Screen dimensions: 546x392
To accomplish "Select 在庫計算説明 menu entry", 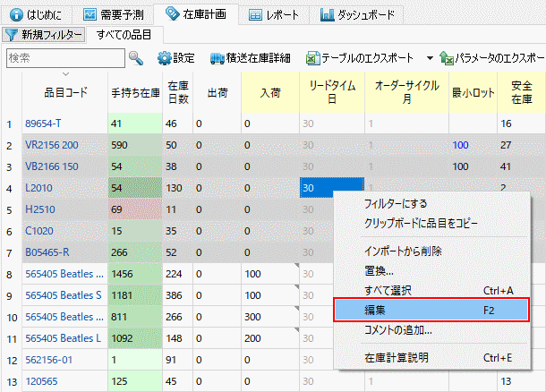I will [396, 357].
